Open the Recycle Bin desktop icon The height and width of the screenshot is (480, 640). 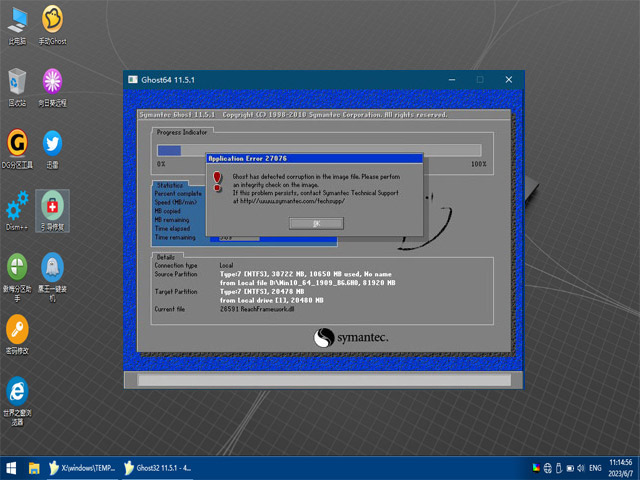pos(17,87)
